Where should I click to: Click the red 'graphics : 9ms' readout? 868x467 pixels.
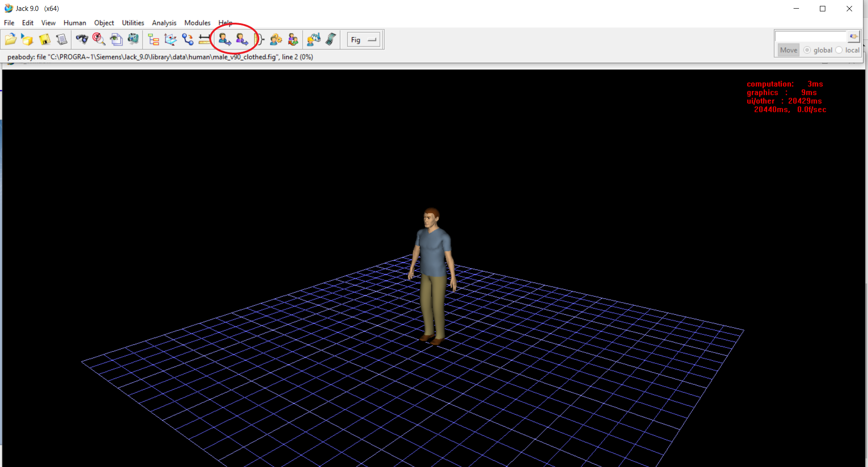click(x=782, y=93)
